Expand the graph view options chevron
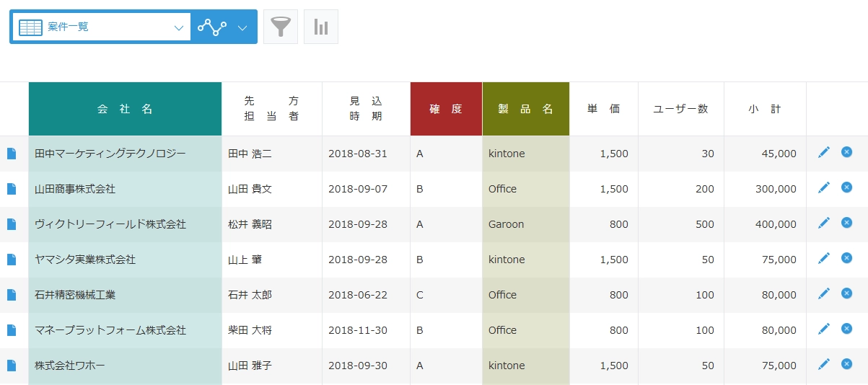Image resolution: width=868 pixels, height=385 pixels. [x=242, y=27]
